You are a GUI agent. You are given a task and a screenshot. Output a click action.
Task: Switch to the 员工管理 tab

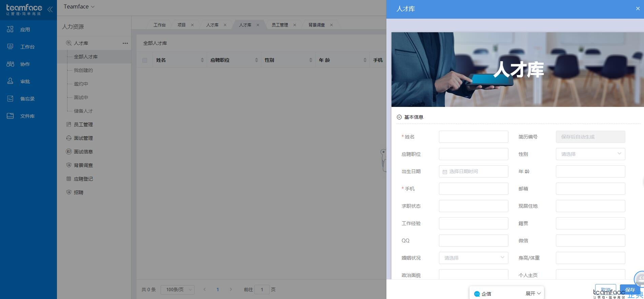click(280, 25)
